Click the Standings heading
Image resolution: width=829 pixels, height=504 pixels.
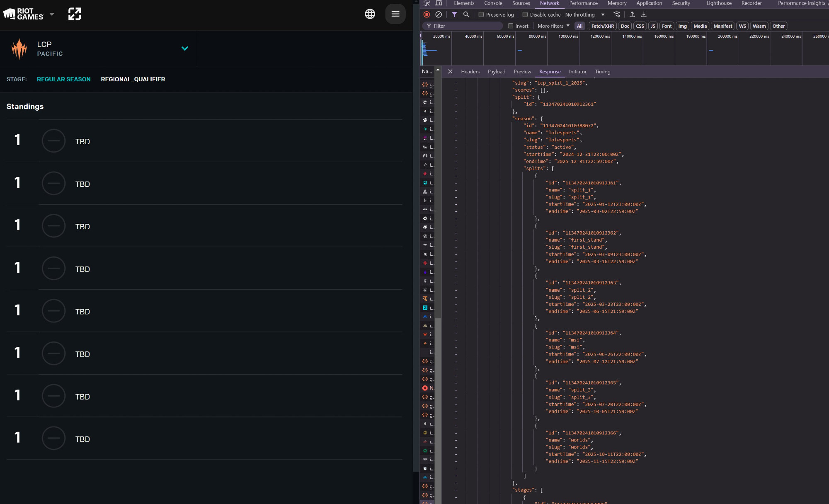(x=25, y=107)
